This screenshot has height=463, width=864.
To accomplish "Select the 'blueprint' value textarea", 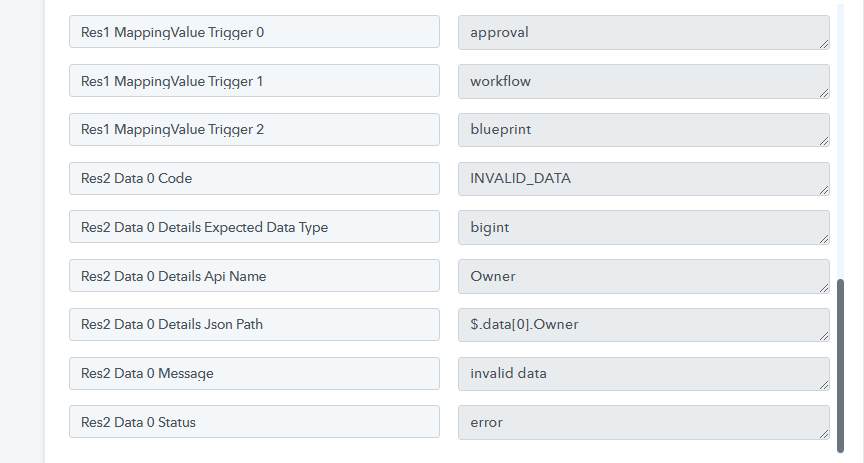I will (644, 130).
